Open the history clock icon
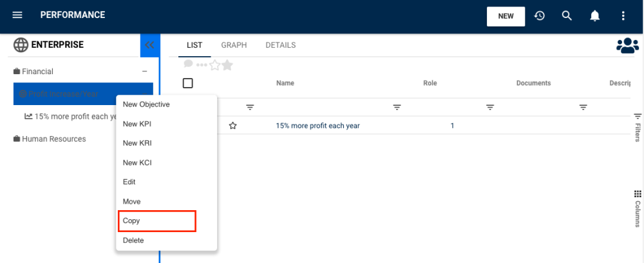This screenshot has width=644, height=263. [540, 15]
